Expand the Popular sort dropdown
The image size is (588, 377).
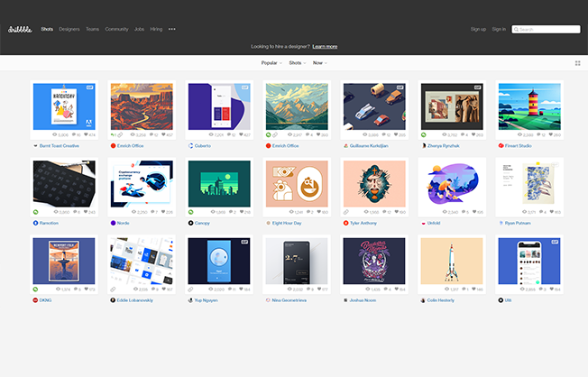pyautogui.click(x=271, y=63)
